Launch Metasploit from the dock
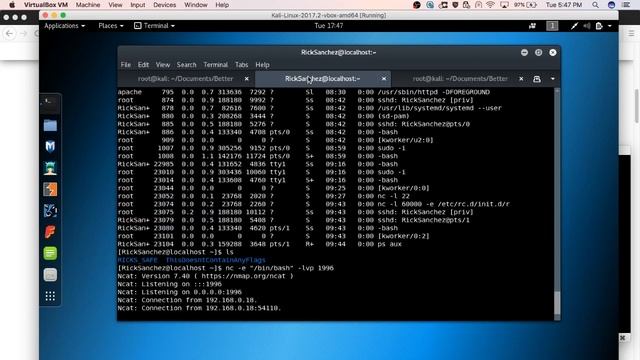Viewport: 640px width, 360px height. (x=50, y=146)
